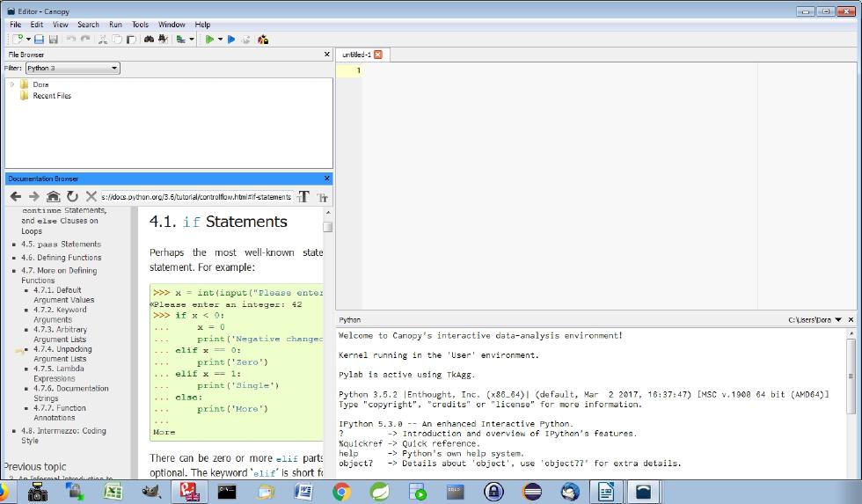862x504 pixels.
Task: Click the blue Save file icon
Action: [x=39, y=39]
